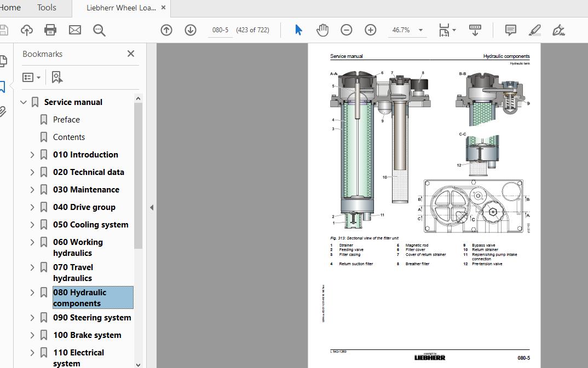Click the bookmarks panel scrollbar thumb
Screen dimensions: 588x368
(x=138, y=176)
